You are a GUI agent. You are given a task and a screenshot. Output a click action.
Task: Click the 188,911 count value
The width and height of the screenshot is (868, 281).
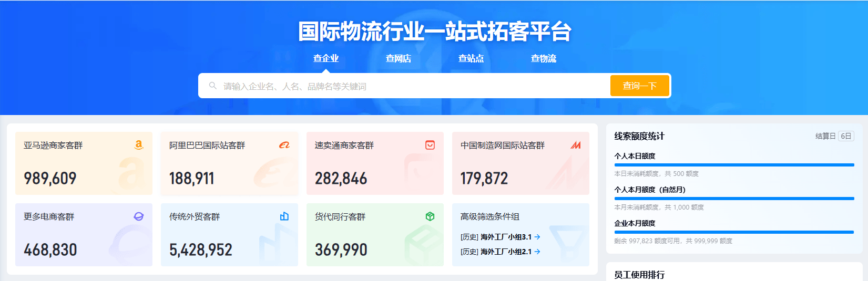pyautogui.click(x=192, y=179)
